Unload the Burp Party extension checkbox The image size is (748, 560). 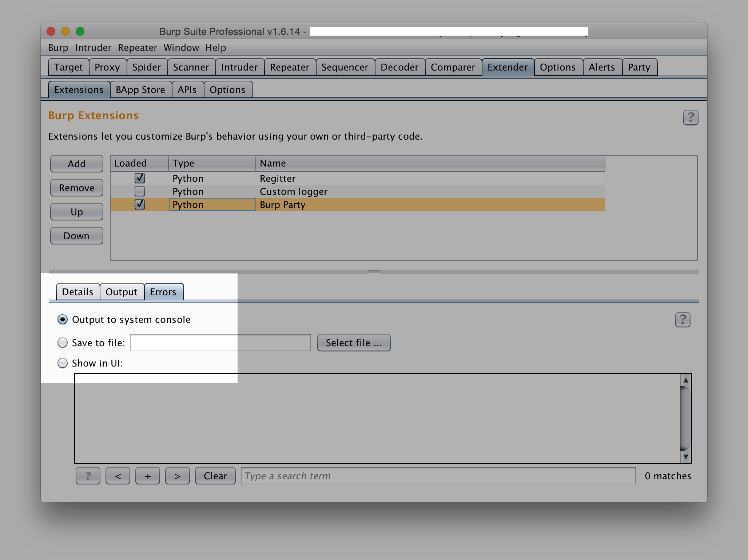tap(140, 204)
